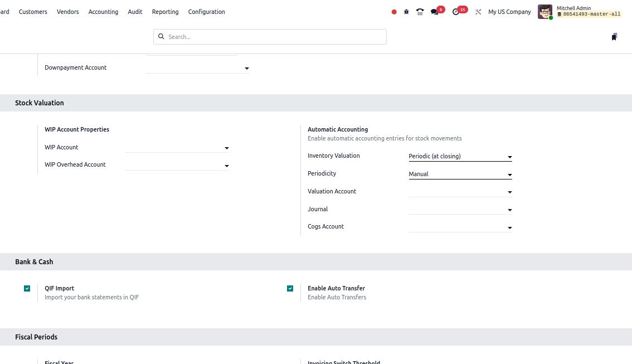Screen dimensions: 632x364
Task: Open the WIP Account dropdown
Action: [177, 148]
